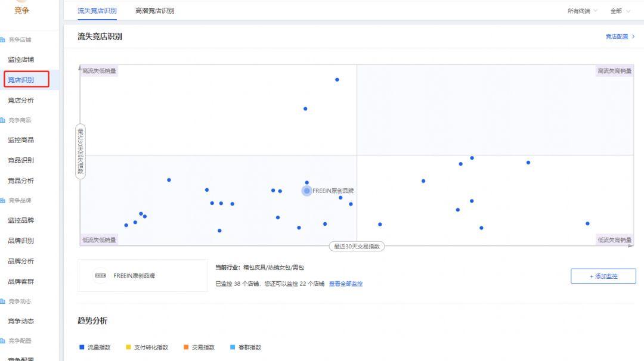
Task: Switch to the 高潜竞店识别 tab
Action: pos(155,11)
